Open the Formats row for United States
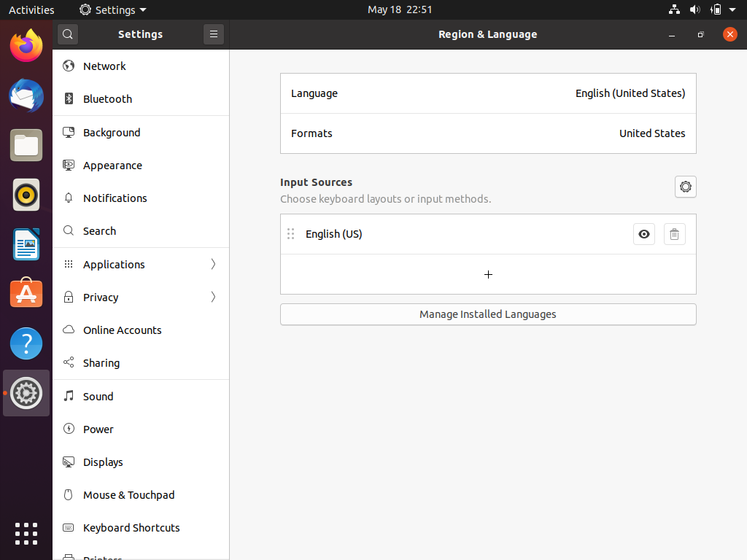This screenshot has width=747, height=560. (x=488, y=133)
